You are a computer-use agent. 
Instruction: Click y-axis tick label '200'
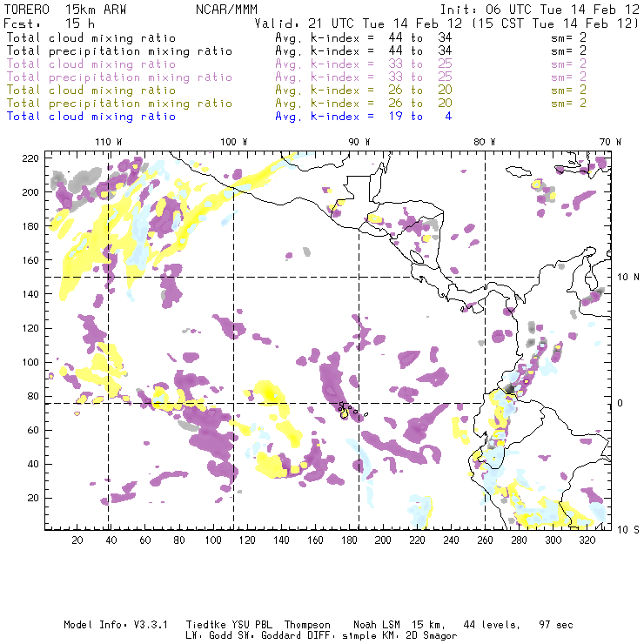click(30, 192)
